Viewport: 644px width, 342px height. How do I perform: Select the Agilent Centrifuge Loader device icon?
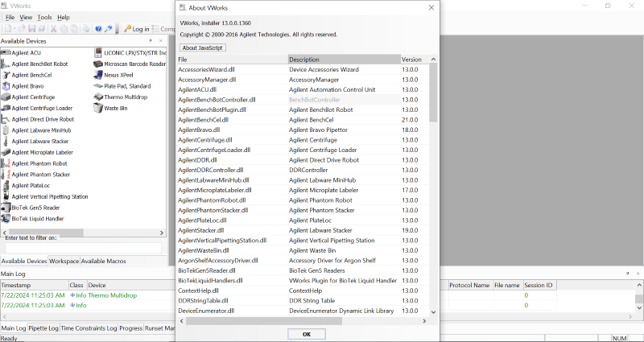[x=6, y=108]
